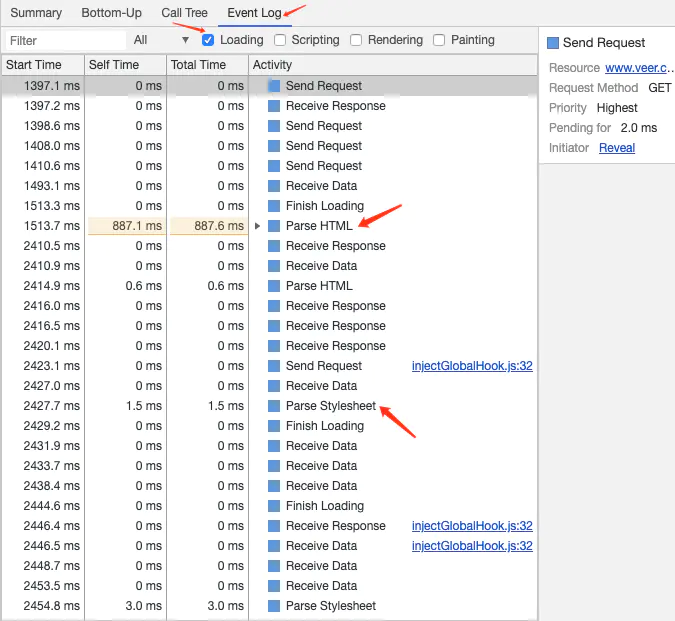Click the Activity column header
675x621 pixels.
click(393, 65)
